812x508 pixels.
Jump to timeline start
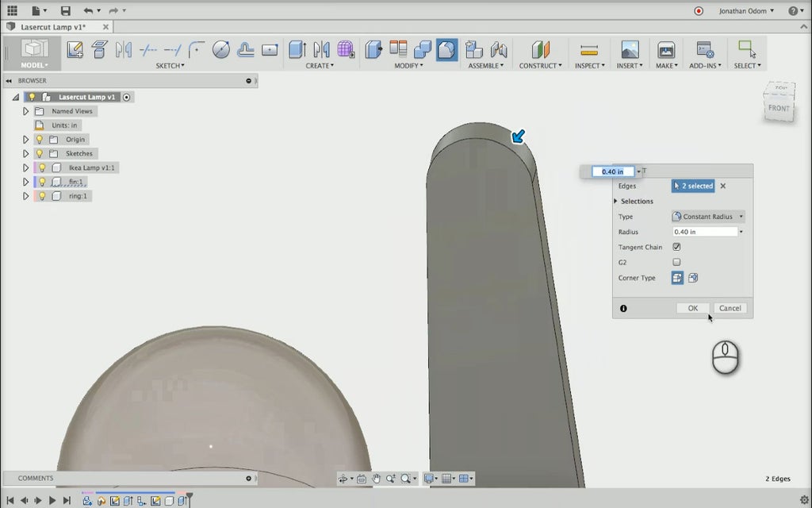(10, 500)
